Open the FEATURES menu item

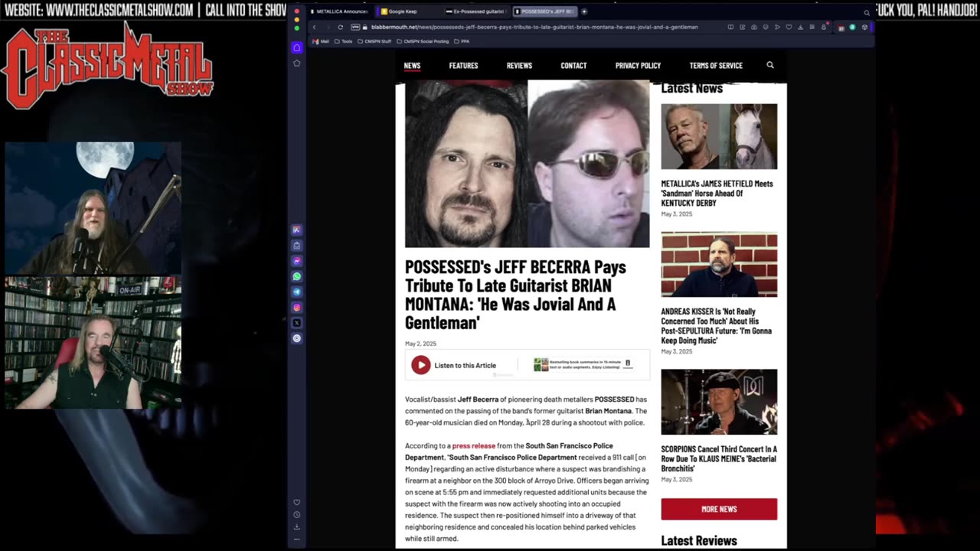click(463, 65)
